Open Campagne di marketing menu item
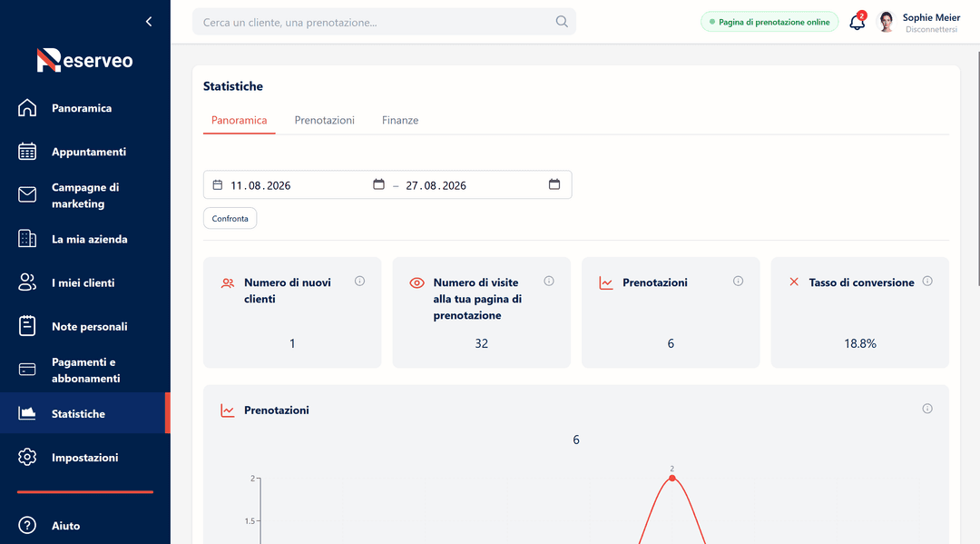The width and height of the screenshot is (980, 544). [85, 195]
